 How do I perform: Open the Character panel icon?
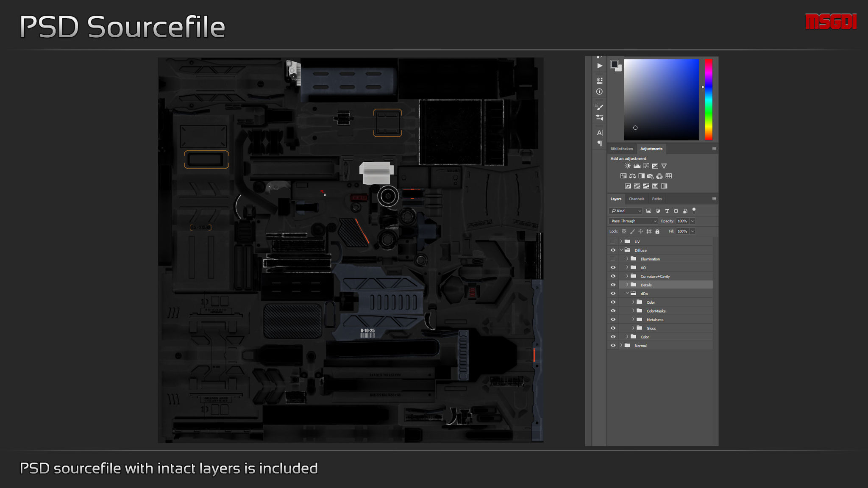tap(599, 133)
